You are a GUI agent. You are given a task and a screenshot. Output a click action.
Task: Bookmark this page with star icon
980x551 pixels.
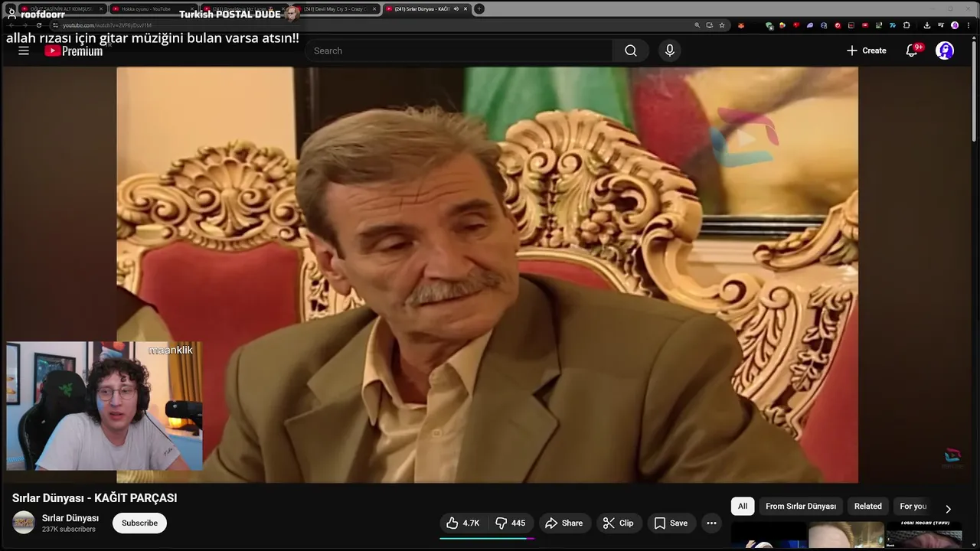point(722,25)
